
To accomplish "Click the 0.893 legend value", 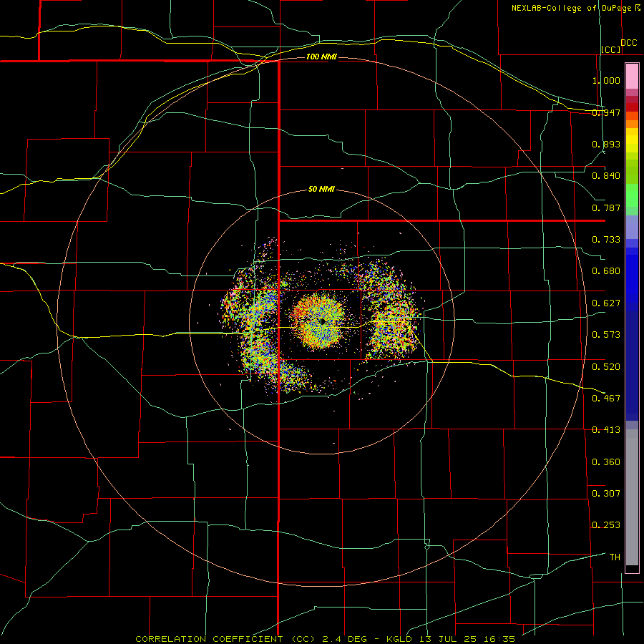I will coord(606,144).
